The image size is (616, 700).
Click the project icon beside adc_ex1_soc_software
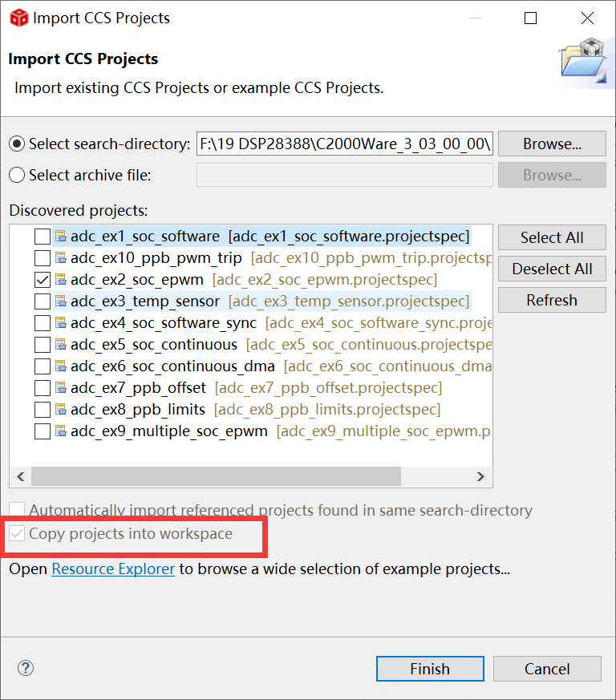[x=61, y=237]
